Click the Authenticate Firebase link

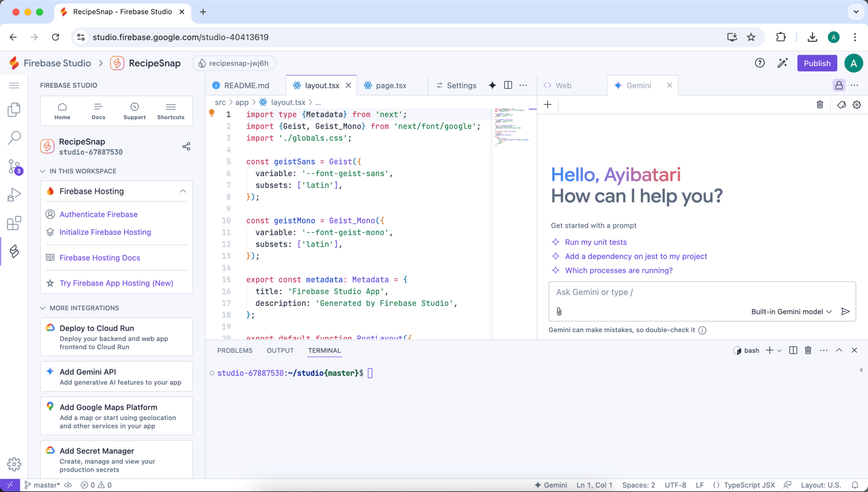pyautogui.click(x=99, y=215)
